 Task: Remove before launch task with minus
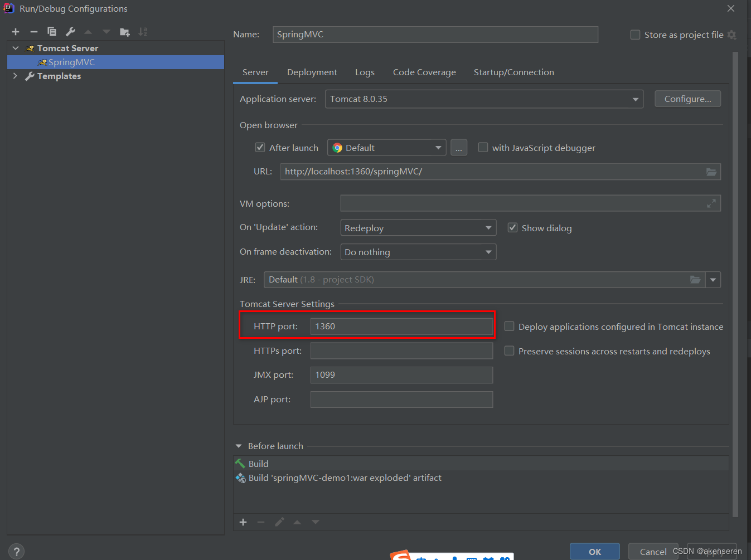[x=261, y=522]
